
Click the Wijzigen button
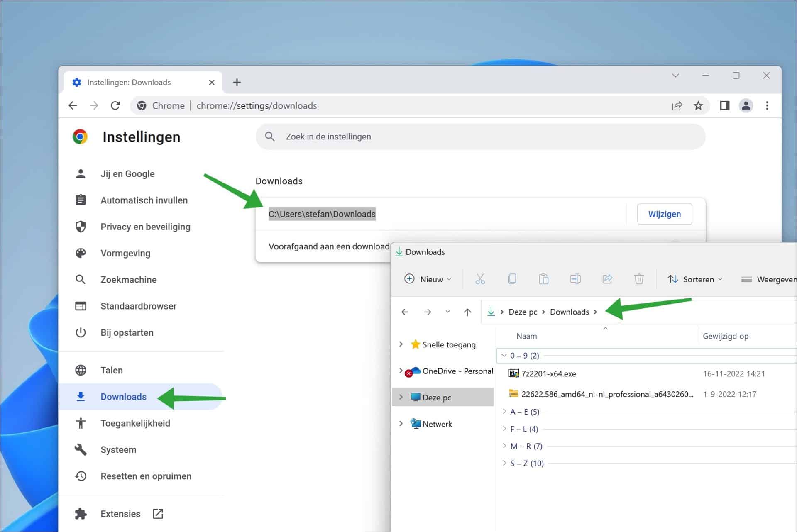click(x=664, y=214)
